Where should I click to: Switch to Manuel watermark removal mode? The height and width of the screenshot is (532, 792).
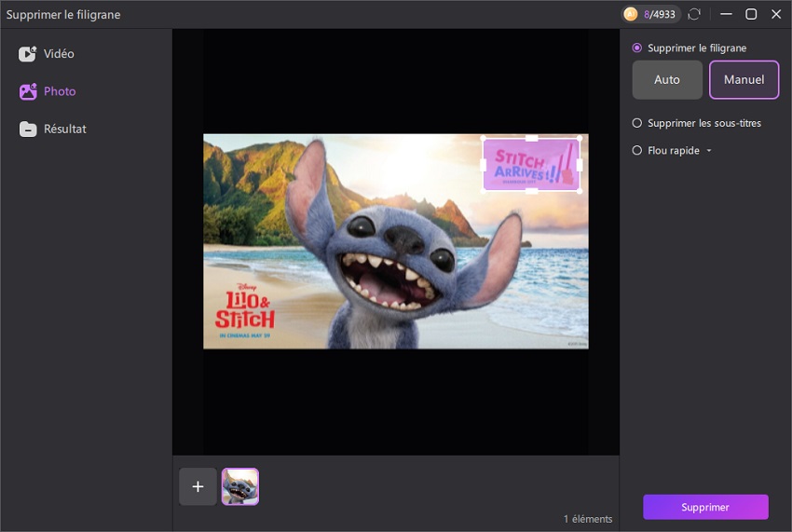click(x=744, y=80)
